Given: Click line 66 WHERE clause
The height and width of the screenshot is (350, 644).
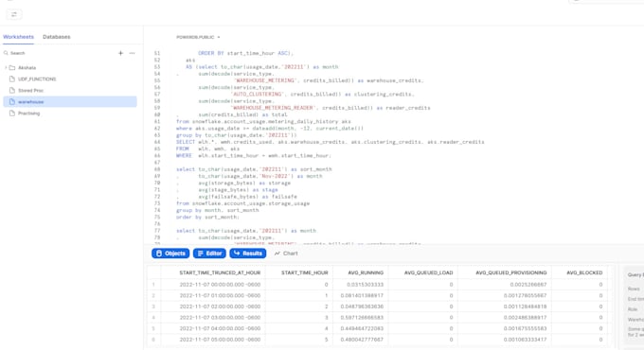Looking at the screenshot, I should 254,156.
